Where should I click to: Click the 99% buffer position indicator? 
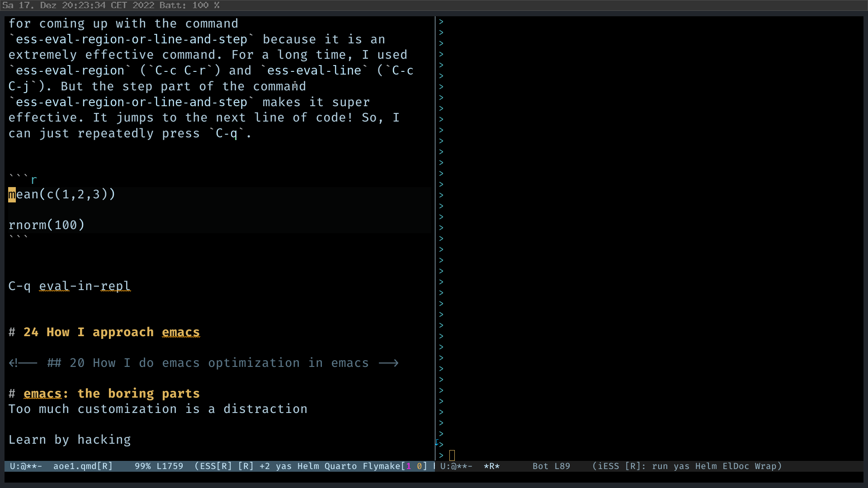click(x=142, y=466)
